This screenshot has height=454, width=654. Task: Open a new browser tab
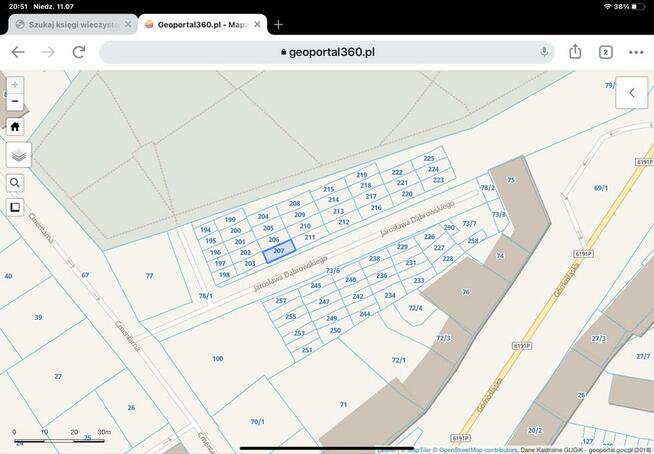pyautogui.click(x=279, y=24)
